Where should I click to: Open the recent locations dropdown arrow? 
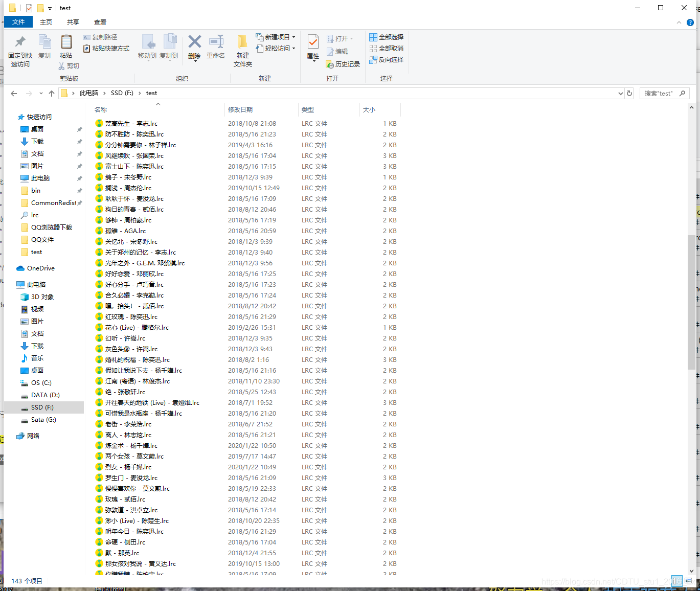click(x=41, y=94)
